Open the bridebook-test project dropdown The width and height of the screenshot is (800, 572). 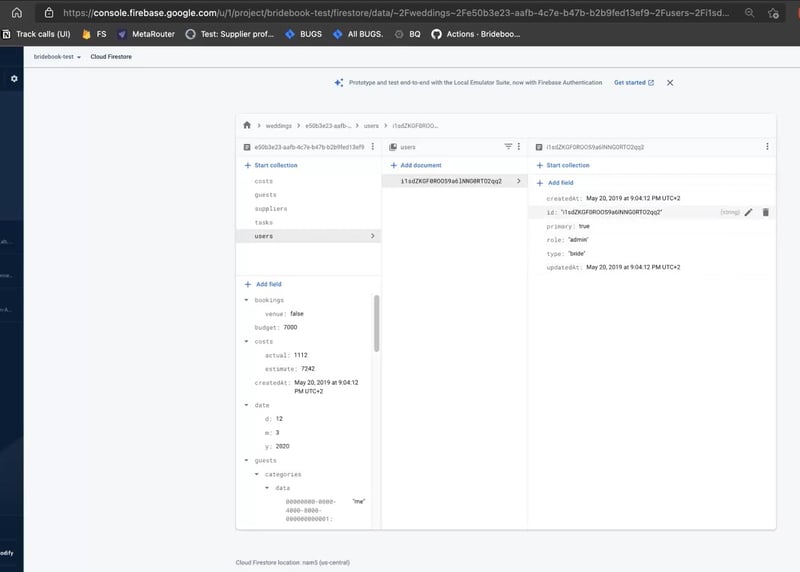[57, 58]
